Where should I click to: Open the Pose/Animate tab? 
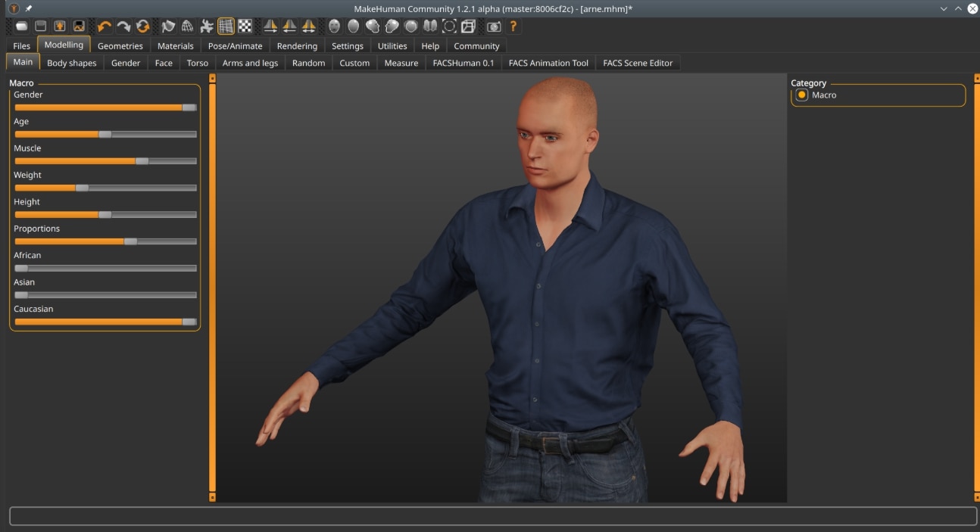[236, 46]
